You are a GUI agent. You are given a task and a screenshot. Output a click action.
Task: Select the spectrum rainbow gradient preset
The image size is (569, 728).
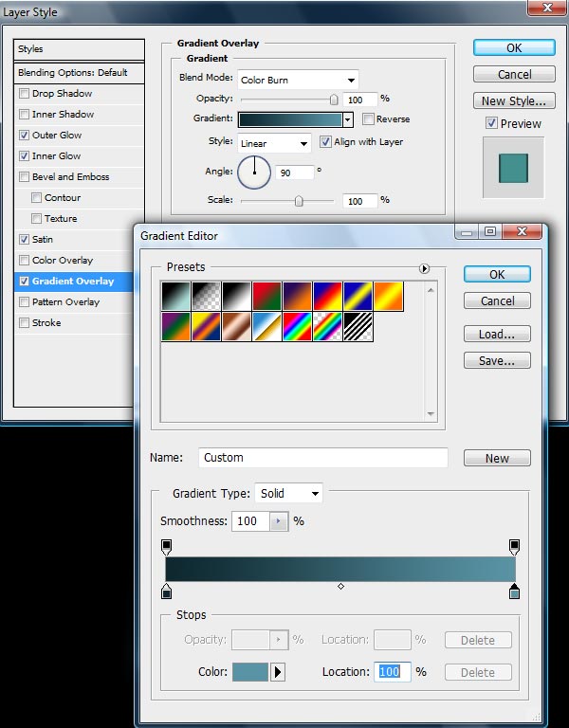tap(297, 326)
